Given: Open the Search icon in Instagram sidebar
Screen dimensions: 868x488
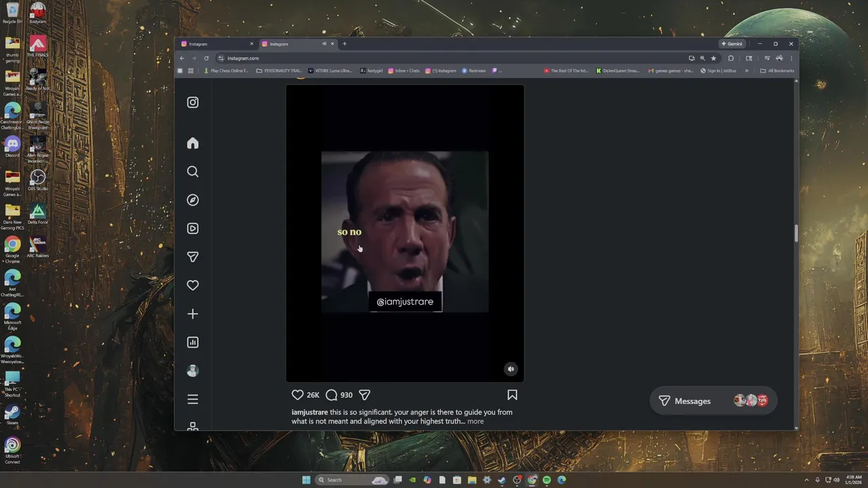Looking at the screenshot, I should [x=193, y=171].
